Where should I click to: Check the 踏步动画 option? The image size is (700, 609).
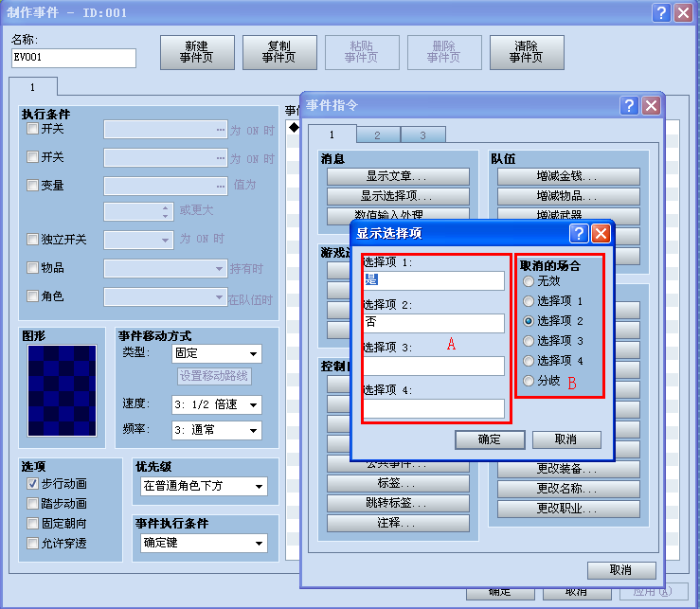[x=32, y=504]
